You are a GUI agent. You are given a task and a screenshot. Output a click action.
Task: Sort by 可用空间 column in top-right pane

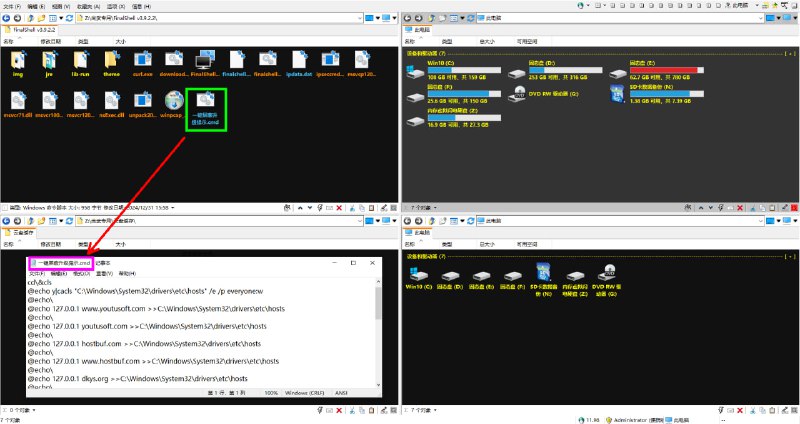pos(528,41)
